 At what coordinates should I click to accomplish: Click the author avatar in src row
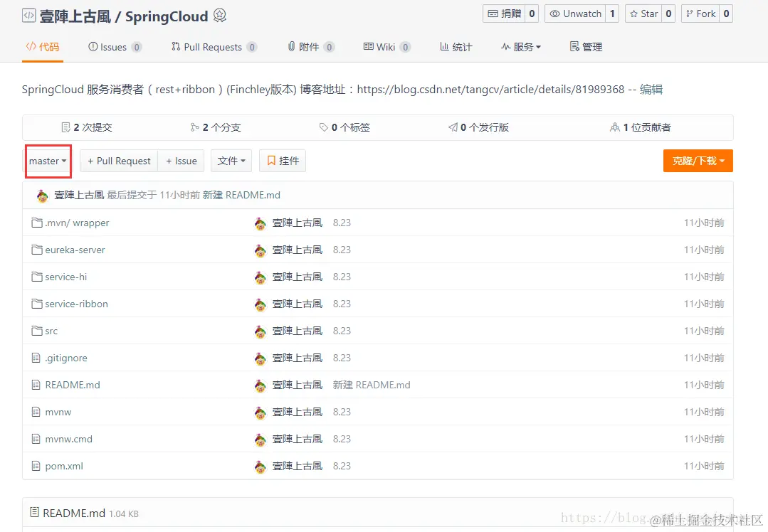(260, 332)
